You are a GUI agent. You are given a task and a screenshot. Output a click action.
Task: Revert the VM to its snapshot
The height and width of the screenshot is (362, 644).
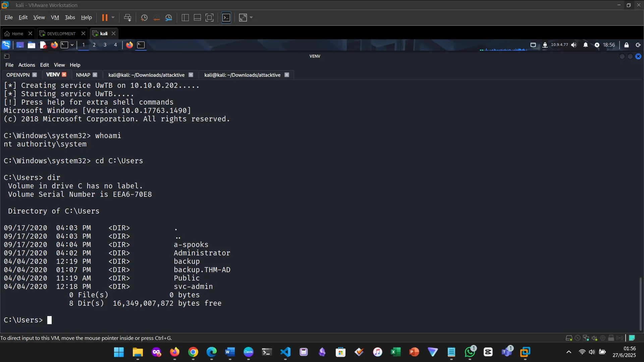(157, 17)
